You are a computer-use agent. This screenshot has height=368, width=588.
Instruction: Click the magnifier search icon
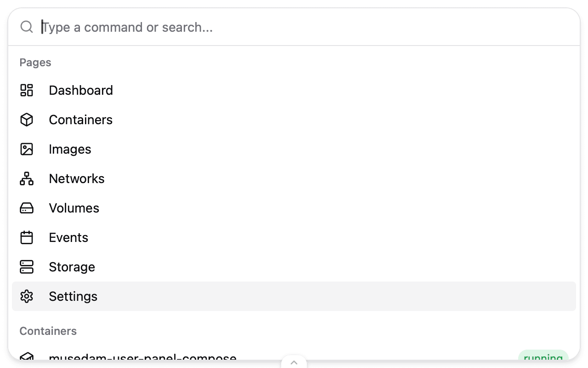pos(27,27)
